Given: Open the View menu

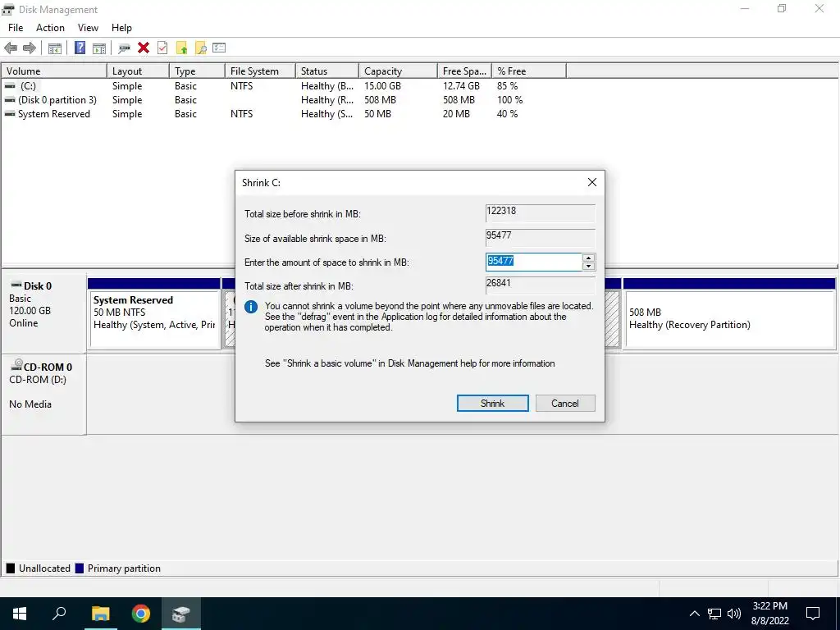Looking at the screenshot, I should pyautogui.click(x=88, y=28).
